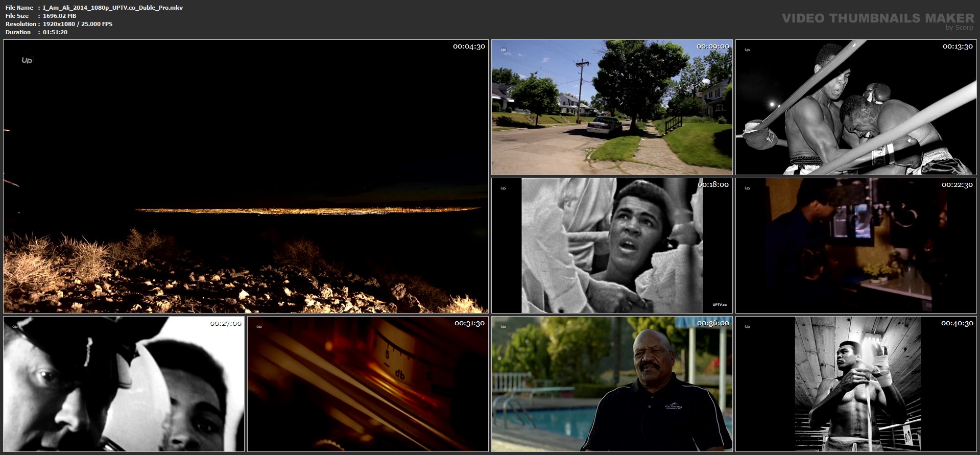Click the file size value 1696.02 MB
Viewport: 980px width, 455px height.
click(x=60, y=16)
